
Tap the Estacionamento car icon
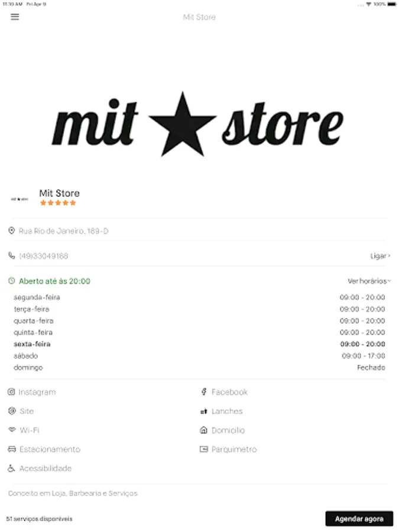(x=12, y=449)
